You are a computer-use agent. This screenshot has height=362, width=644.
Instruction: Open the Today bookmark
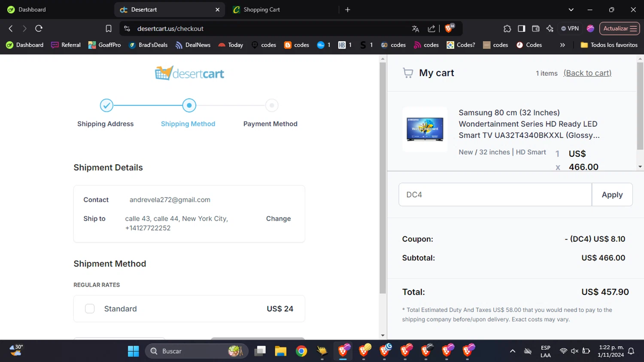click(231, 45)
